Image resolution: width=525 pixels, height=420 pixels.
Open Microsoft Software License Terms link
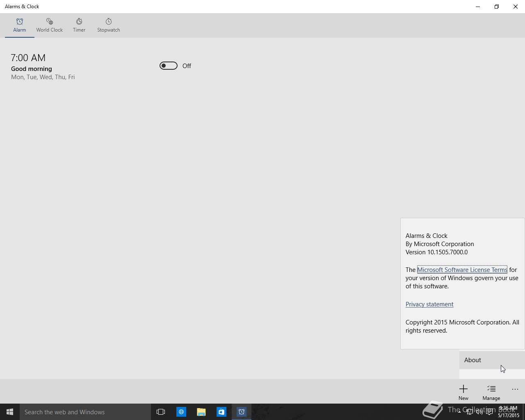[462, 269]
